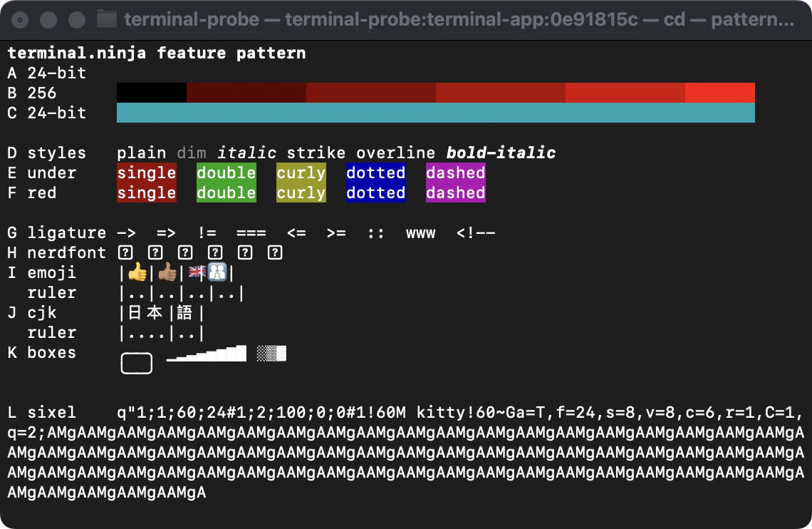Image resolution: width=812 pixels, height=529 pixels.
Task: Click the 'K boxes' row label
Action: 41,352
